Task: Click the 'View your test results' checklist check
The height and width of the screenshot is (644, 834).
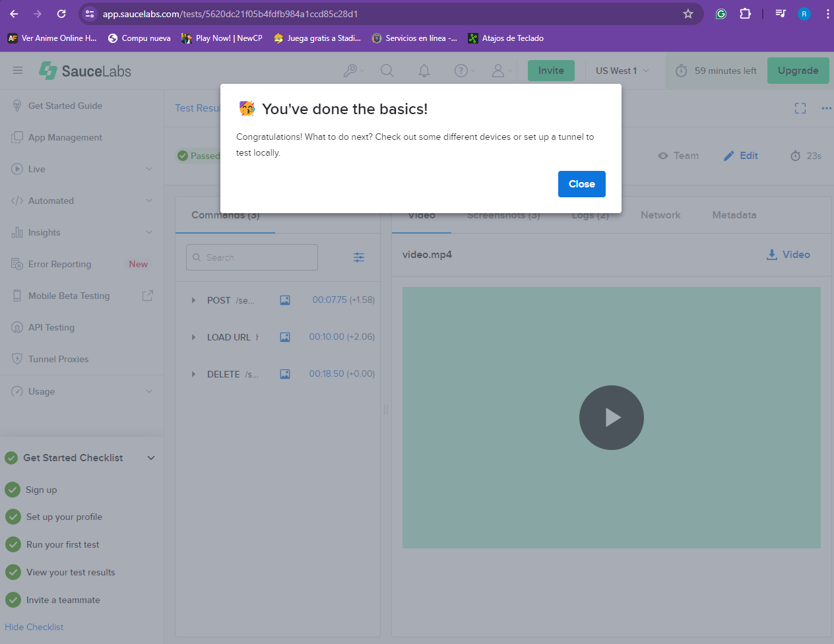Action: [13, 572]
